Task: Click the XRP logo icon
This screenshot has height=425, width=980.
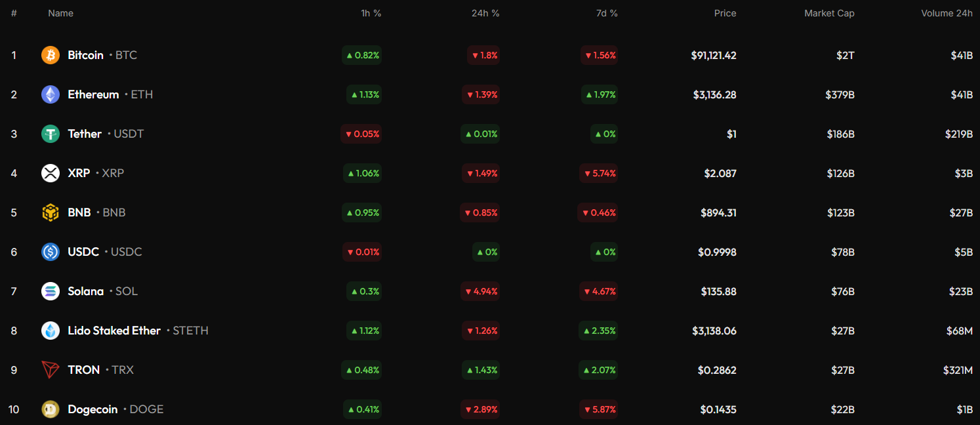Action: pos(51,173)
